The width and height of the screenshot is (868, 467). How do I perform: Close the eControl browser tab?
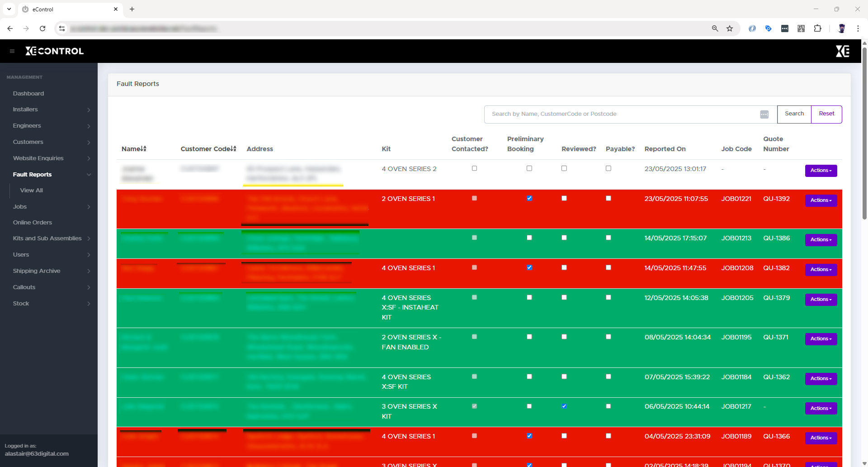(x=116, y=9)
